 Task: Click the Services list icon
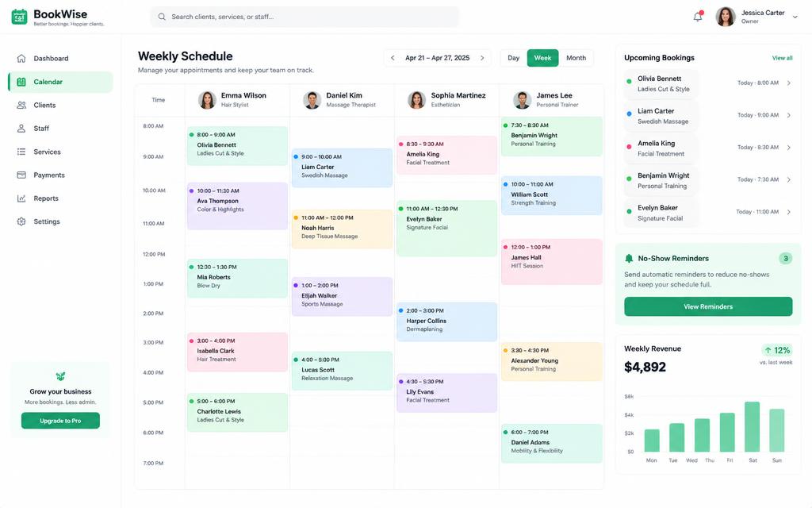coord(21,152)
